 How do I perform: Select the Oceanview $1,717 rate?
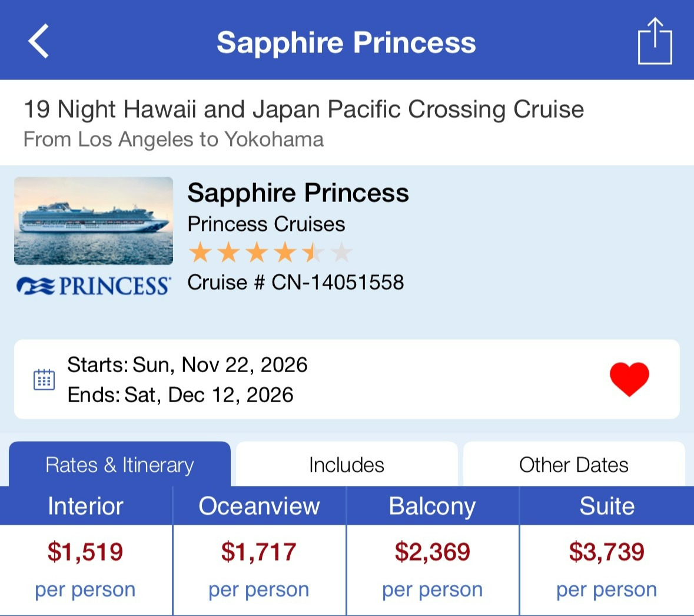click(x=259, y=552)
